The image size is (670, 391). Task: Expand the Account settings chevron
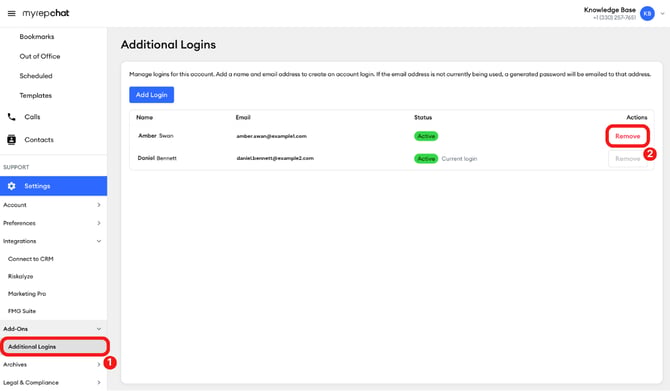click(x=99, y=205)
